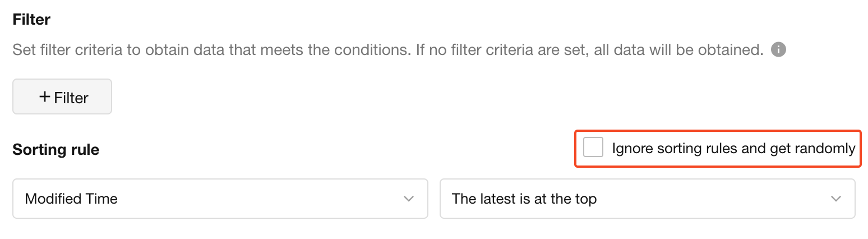
Task: Click the "Sorting rule" section heading
Action: tap(56, 150)
